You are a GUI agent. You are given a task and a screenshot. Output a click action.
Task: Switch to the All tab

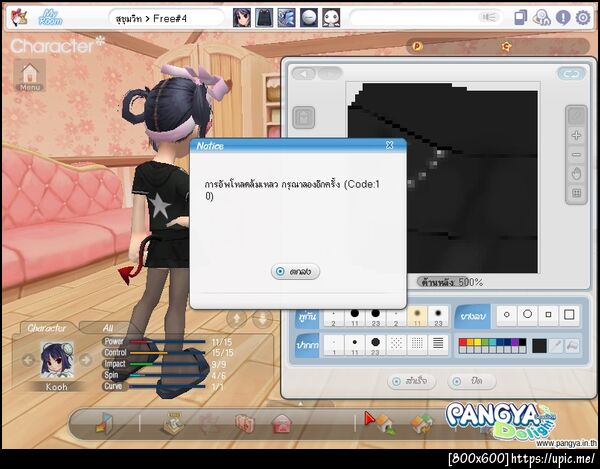(x=108, y=328)
